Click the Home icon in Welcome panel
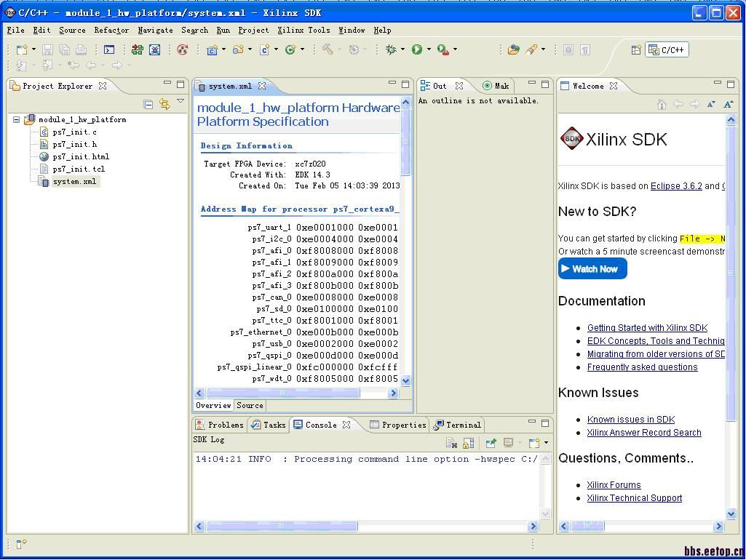This screenshot has width=746, height=560. tap(662, 105)
